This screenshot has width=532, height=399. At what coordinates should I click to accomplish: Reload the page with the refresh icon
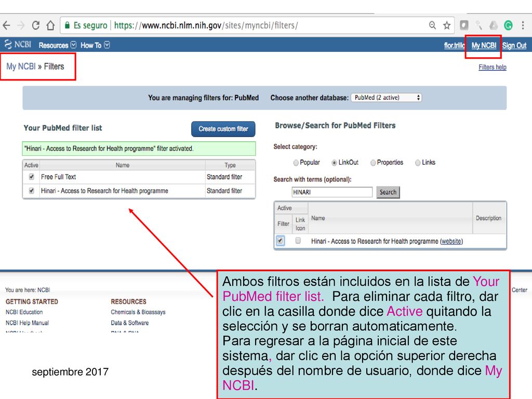coord(36,25)
